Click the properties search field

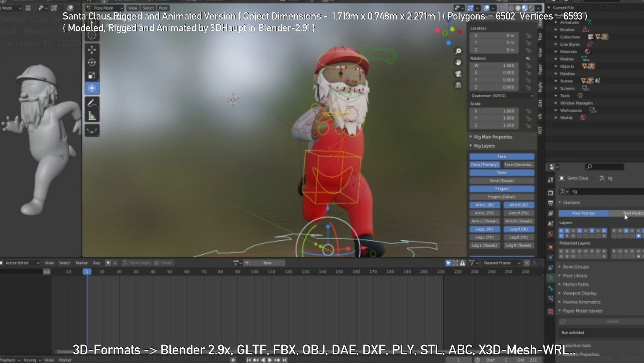[604, 167]
